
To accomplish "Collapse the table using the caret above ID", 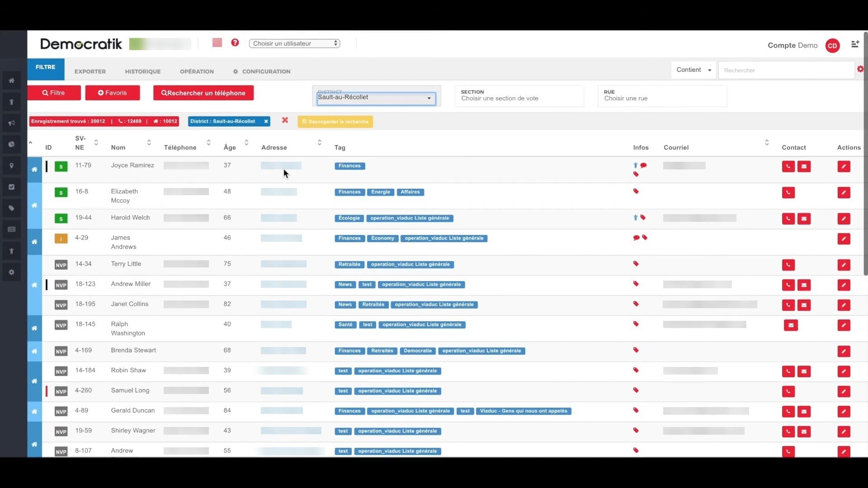I will pyautogui.click(x=30, y=143).
